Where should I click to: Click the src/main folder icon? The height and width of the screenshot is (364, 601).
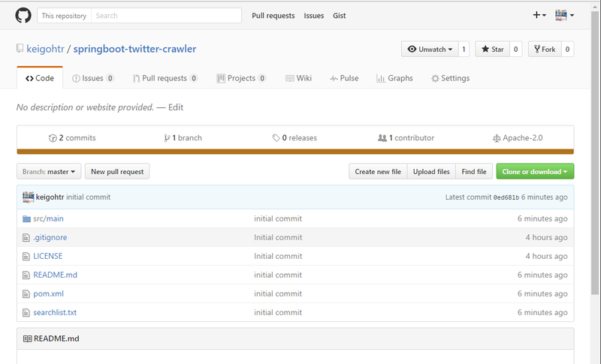26,219
